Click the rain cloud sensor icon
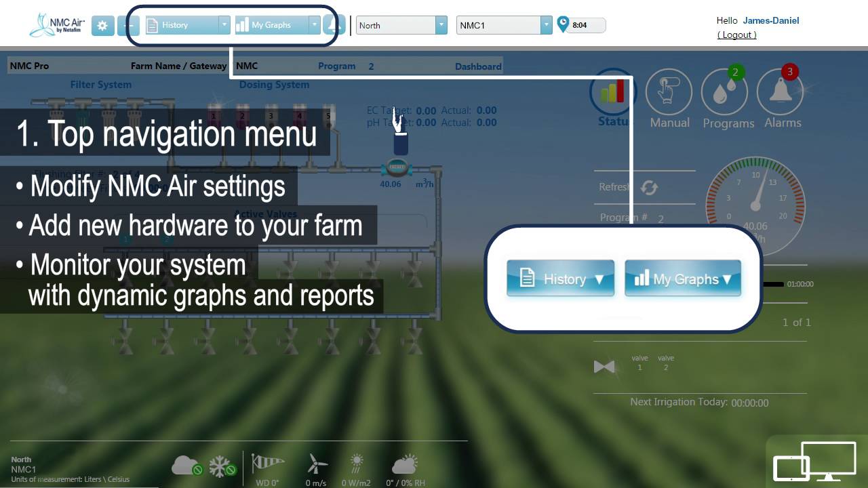 [x=186, y=466]
